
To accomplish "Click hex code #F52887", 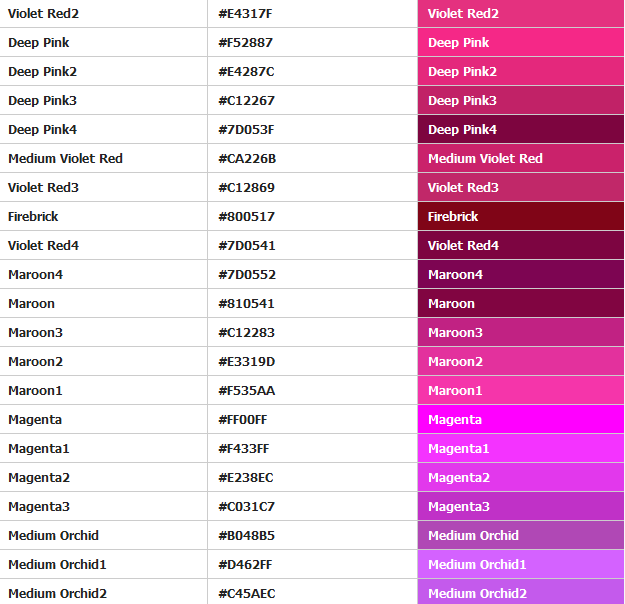I will [x=245, y=43].
